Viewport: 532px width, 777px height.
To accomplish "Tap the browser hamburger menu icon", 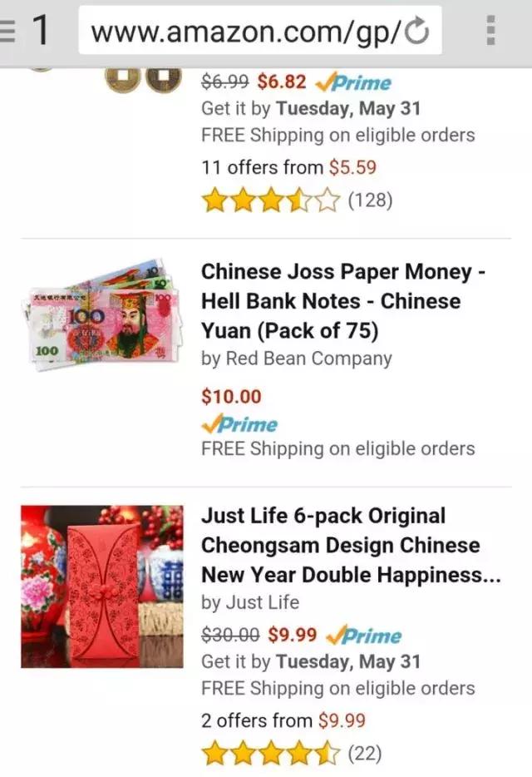I will 7,30.
